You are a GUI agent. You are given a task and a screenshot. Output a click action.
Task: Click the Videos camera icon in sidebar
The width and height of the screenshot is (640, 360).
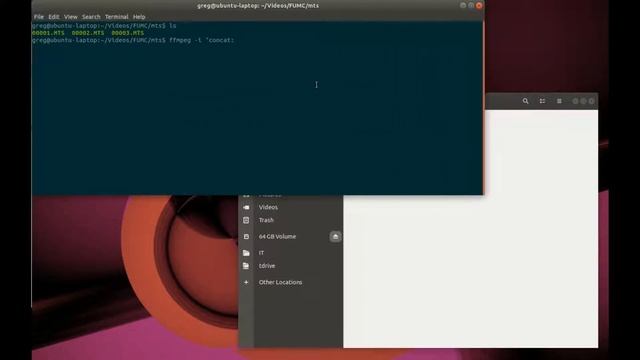tap(246, 207)
